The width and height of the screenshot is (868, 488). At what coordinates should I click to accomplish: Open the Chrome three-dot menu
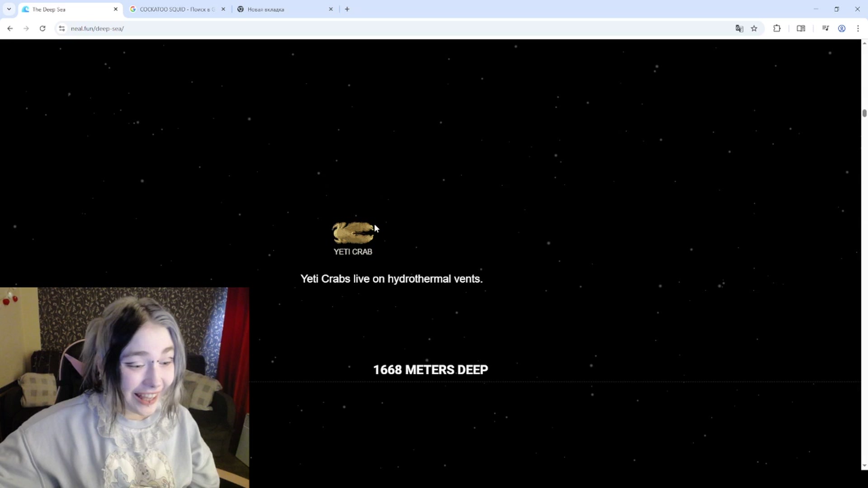858,28
